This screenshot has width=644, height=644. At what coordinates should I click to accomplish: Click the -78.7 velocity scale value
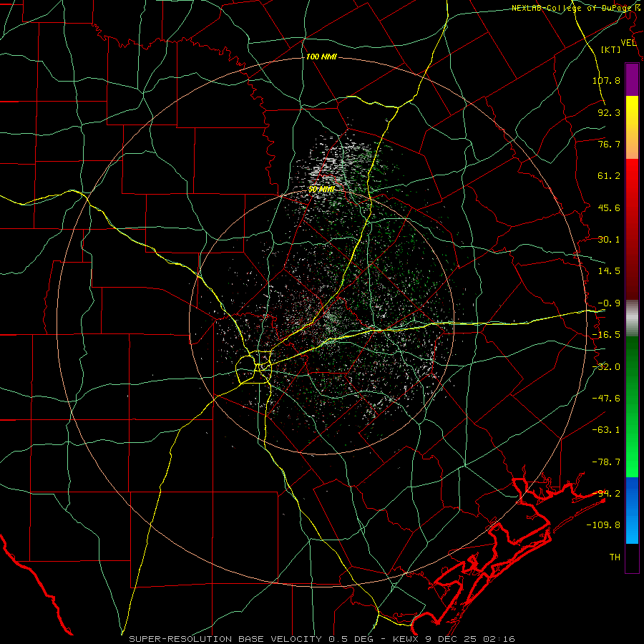pos(606,462)
